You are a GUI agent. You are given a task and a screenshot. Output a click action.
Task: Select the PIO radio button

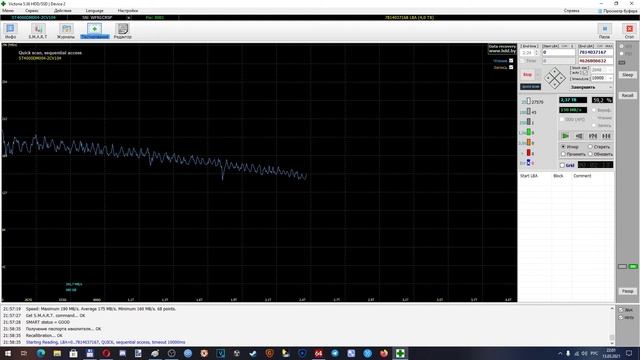tap(622, 53)
